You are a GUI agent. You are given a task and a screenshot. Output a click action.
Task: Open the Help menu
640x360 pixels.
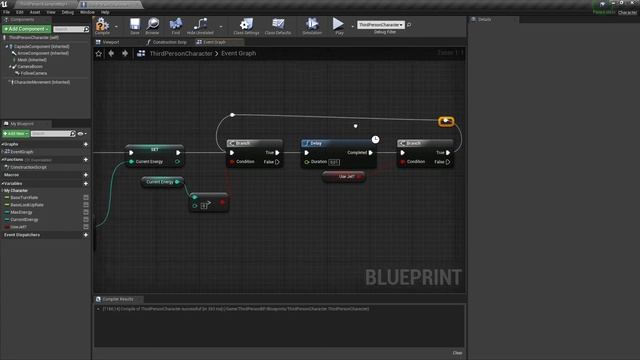(x=105, y=12)
